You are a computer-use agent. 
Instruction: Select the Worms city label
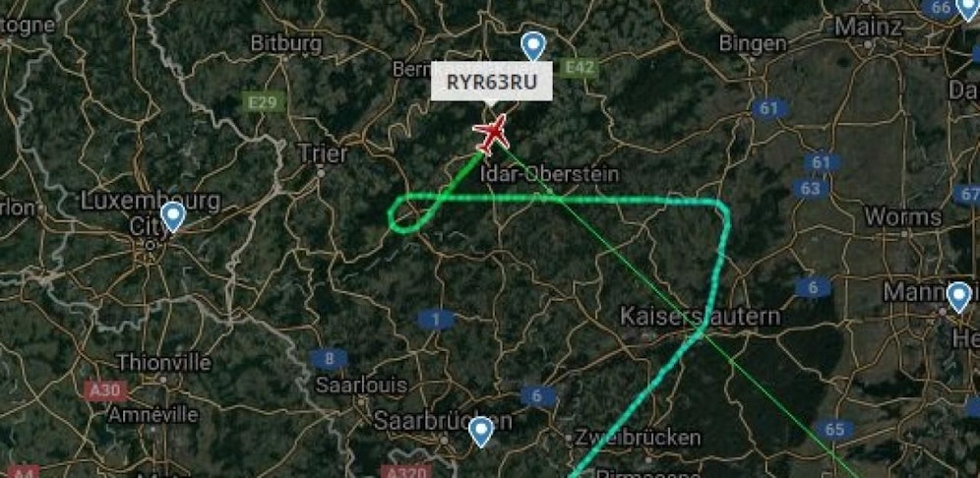(903, 217)
